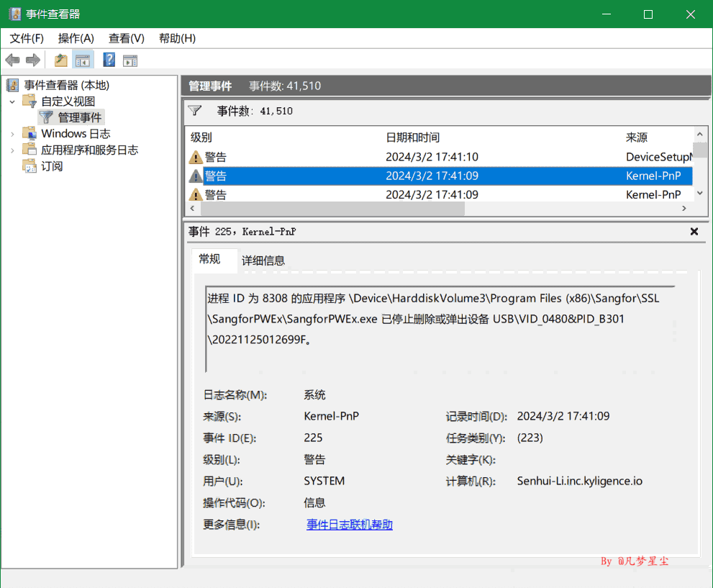Screen dimensions: 713x588
Task: Open the 帮助(H) menu
Action: 177,39
